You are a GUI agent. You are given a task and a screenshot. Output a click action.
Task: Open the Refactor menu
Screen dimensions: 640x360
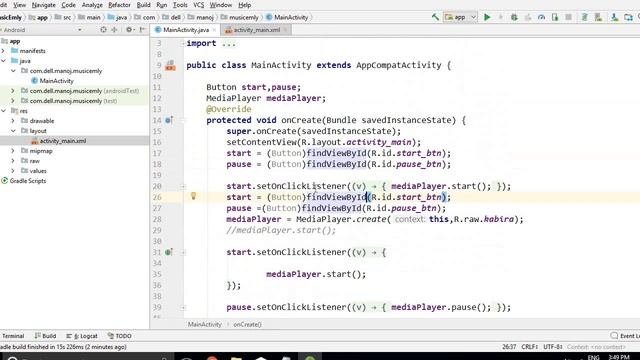pyautogui.click(x=119, y=5)
